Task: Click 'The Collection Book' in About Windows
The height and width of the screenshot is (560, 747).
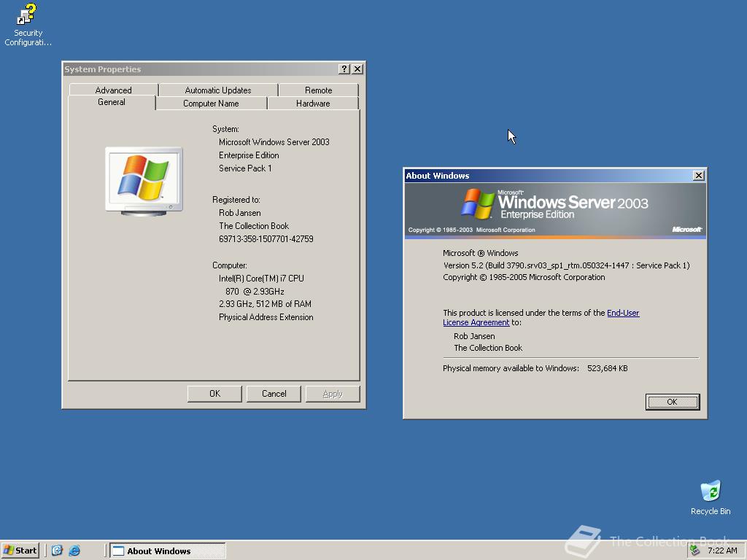Action: pos(488,348)
